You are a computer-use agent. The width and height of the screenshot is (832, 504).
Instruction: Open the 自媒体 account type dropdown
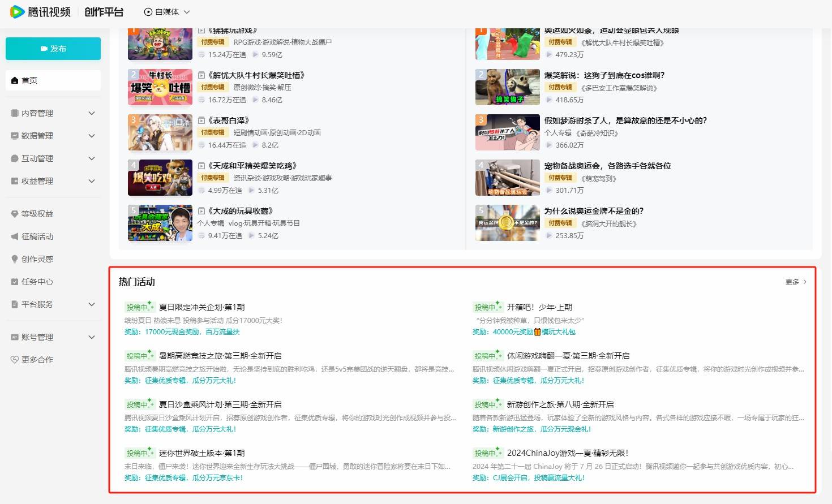(x=167, y=12)
